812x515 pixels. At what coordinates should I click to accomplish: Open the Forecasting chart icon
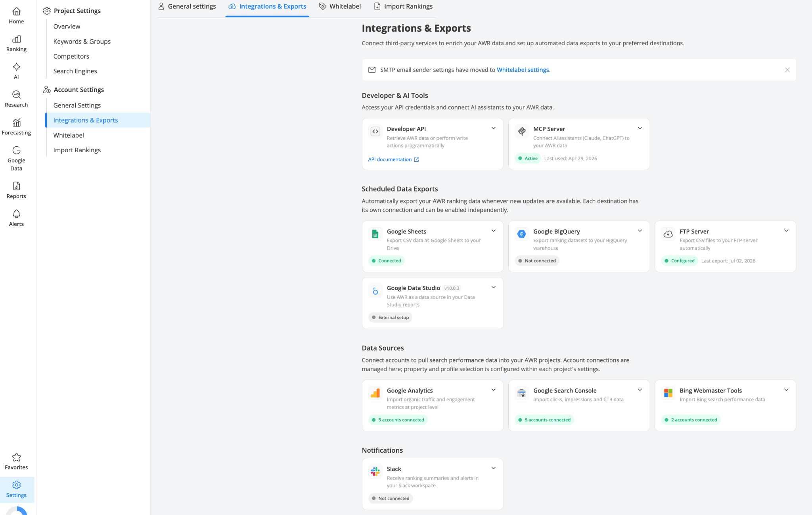coord(16,123)
